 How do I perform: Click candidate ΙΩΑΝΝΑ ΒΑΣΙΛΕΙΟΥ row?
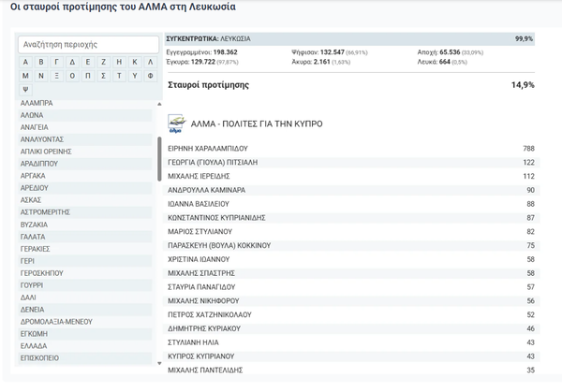point(351,204)
